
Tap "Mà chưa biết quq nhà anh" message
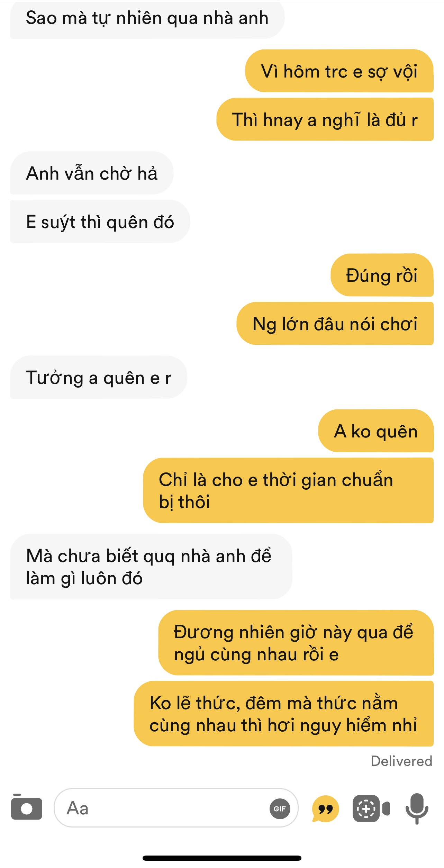pos(151,567)
